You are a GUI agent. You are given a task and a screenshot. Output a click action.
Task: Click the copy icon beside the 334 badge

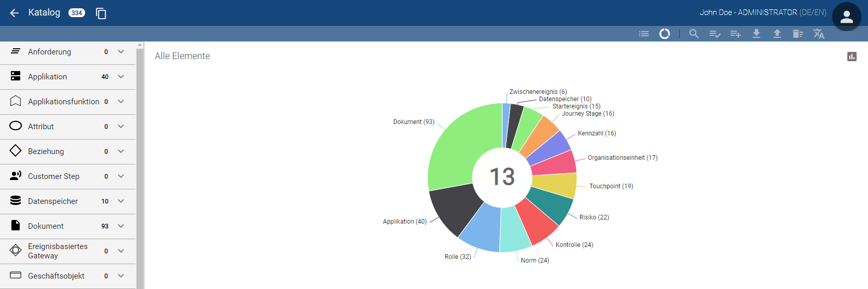pyautogui.click(x=101, y=13)
